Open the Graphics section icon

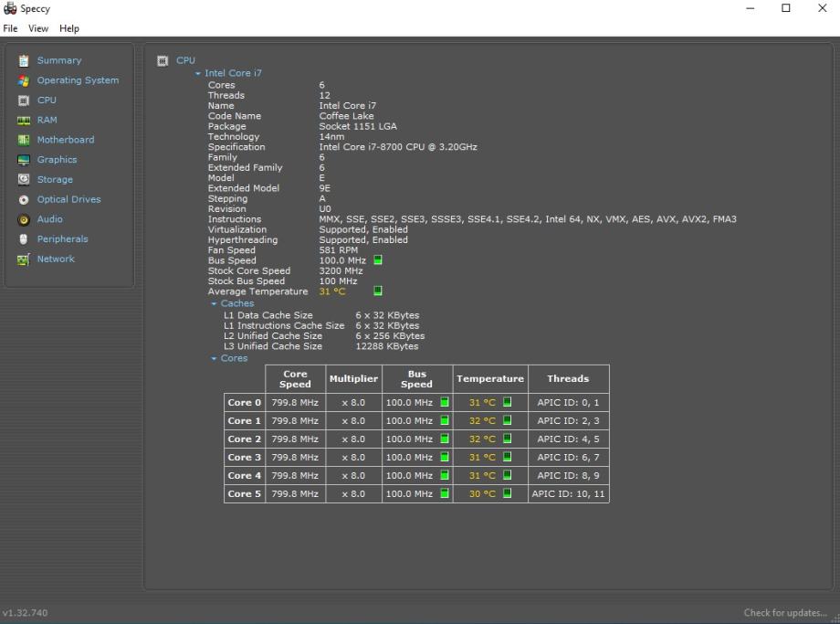coord(25,160)
